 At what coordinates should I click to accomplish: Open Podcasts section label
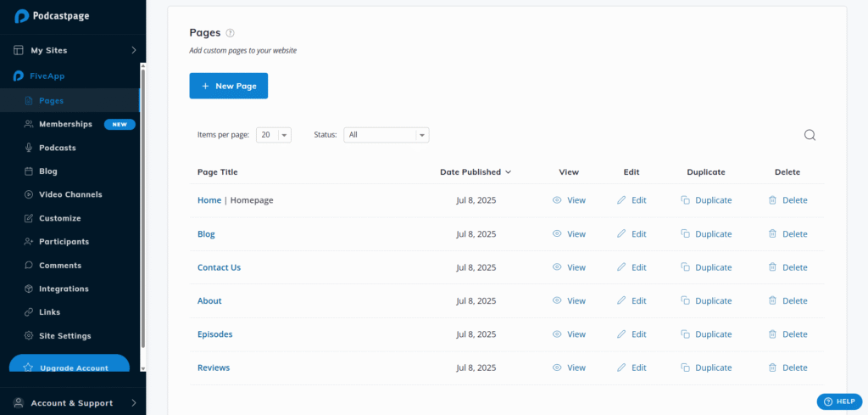tap(58, 148)
